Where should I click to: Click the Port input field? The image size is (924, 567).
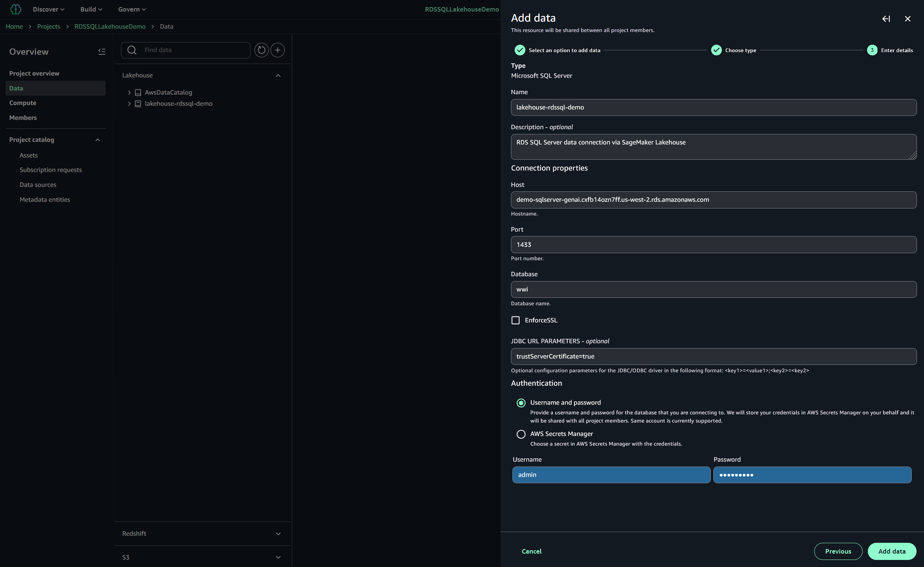click(713, 245)
